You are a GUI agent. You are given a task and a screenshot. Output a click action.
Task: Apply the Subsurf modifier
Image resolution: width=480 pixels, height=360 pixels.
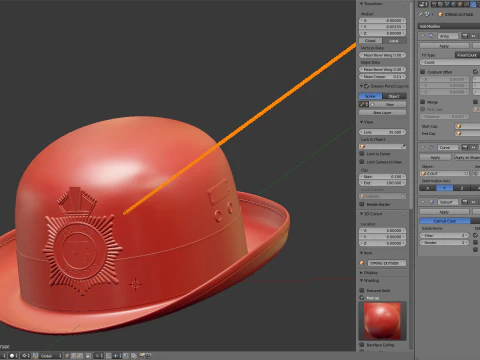pos(444,212)
